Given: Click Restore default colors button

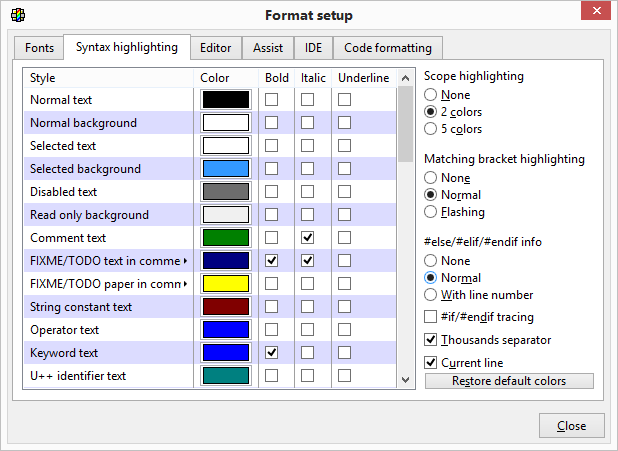Looking at the screenshot, I should click(509, 381).
